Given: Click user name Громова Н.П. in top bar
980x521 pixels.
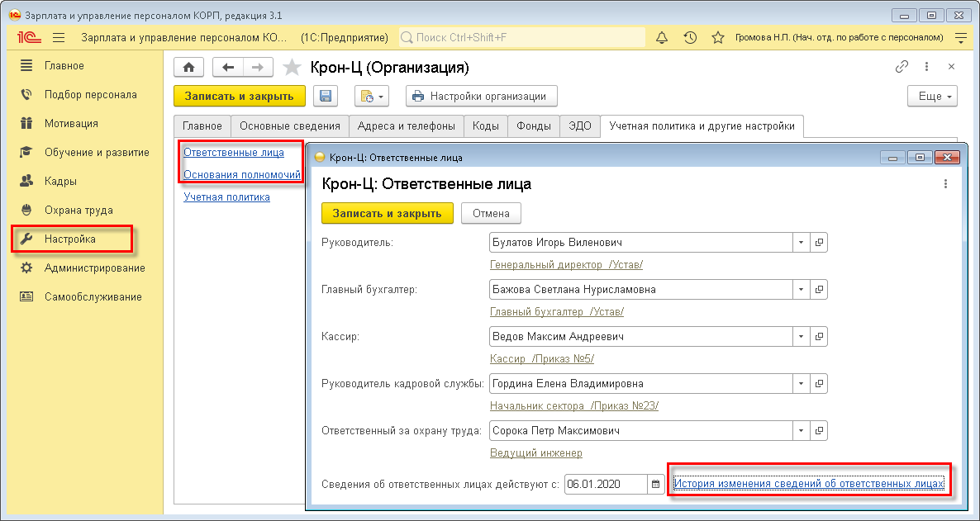Looking at the screenshot, I should pyautogui.click(x=840, y=37).
